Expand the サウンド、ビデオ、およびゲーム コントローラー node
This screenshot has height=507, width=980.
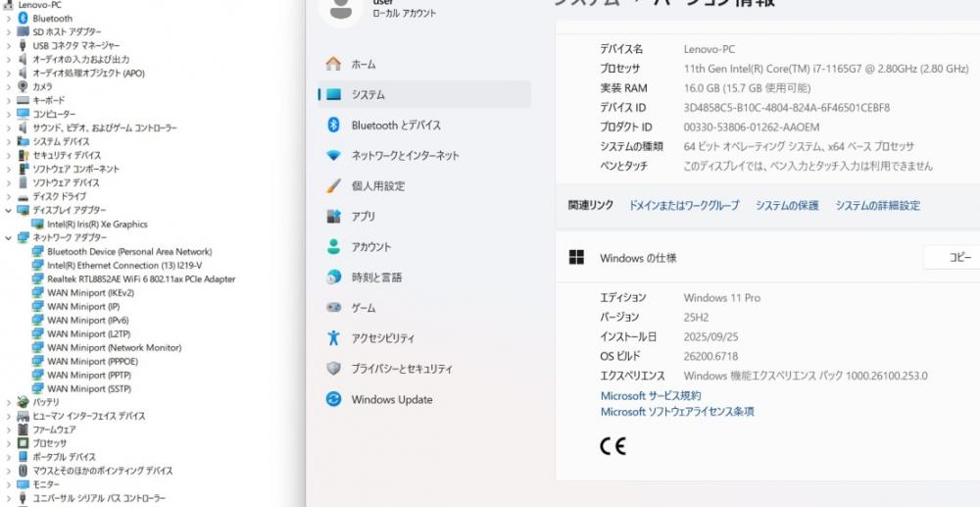click(x=8, y=127)
